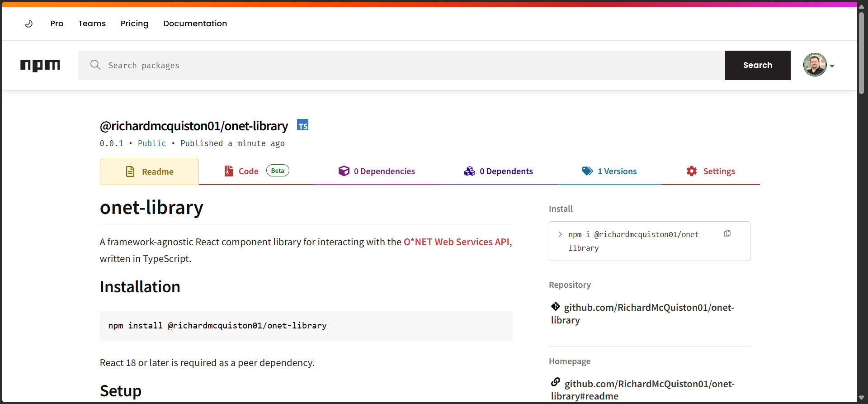Click the npm install code block
The width and height of the screenshot is (868, 404).
(x=306, y=326)
